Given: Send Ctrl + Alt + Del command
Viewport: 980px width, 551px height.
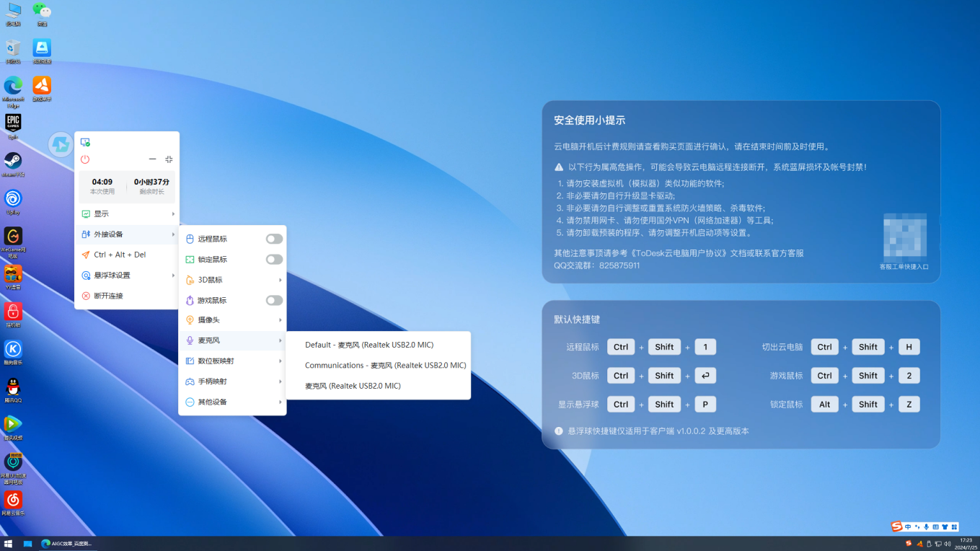Looking at the screenshot, I should [127, 255].
